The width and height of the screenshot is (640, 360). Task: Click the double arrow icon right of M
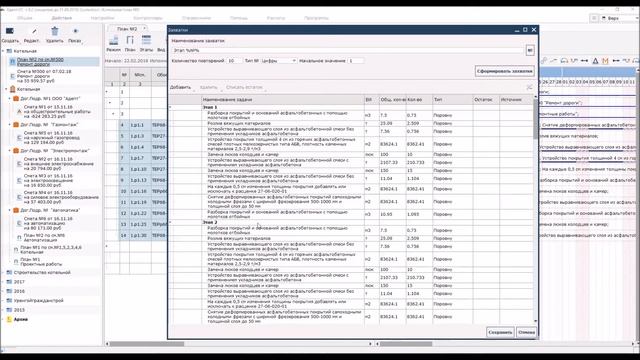[616, 60]
